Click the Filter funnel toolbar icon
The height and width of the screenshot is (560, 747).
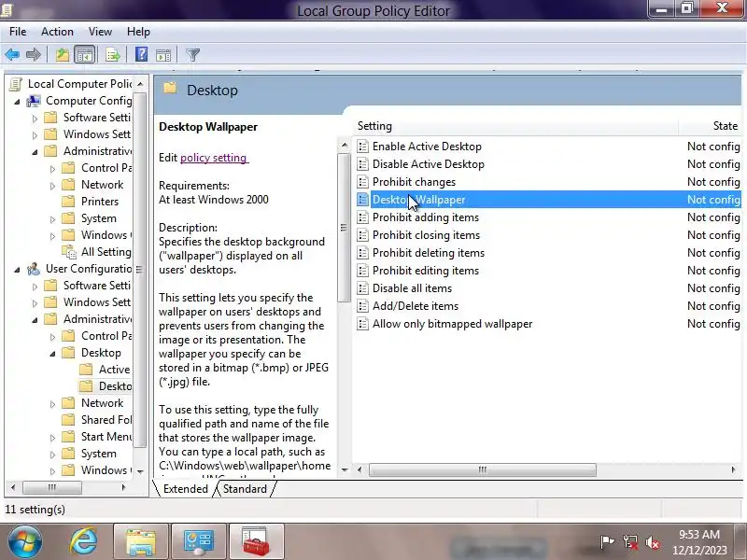click(x=193, y=55)
